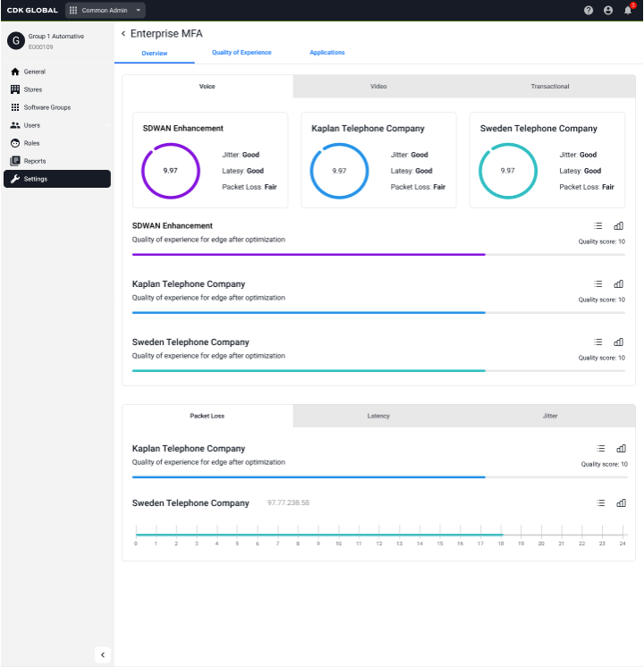Switch to the Quality of Experience tab
The width and height of the screenshot is (644, 667).
(x=241, y=53)
